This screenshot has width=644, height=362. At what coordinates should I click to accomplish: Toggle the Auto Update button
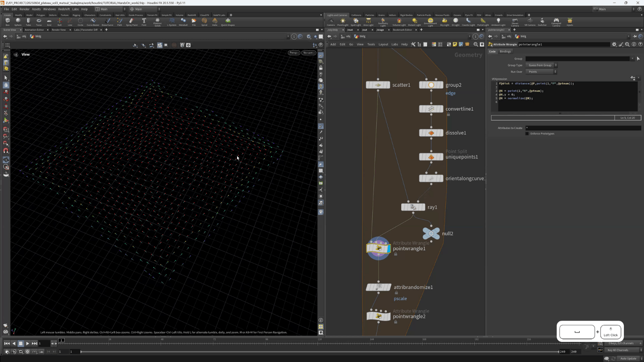pos(628,359)
